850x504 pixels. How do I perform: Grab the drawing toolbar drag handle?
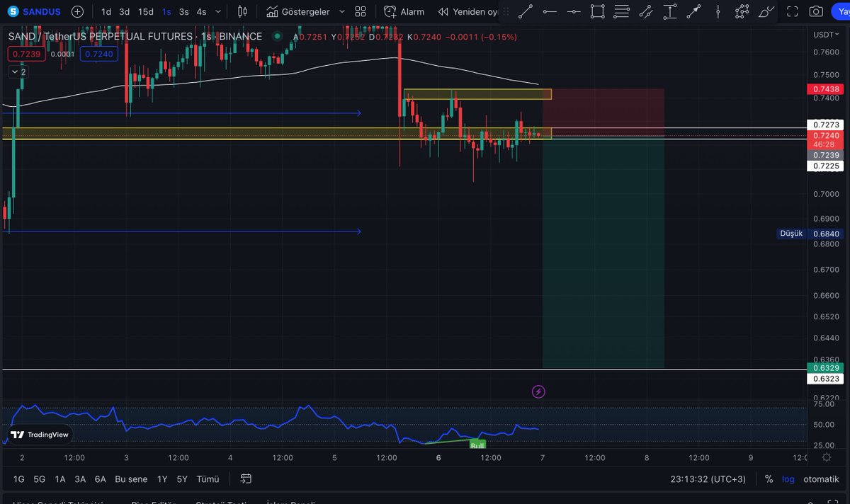tap(507, 12)
